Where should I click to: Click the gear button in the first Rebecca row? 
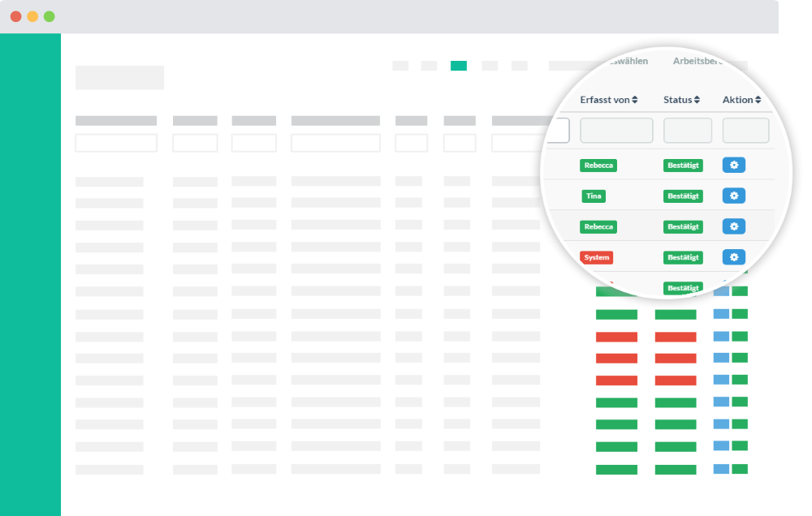click(733, 165)
